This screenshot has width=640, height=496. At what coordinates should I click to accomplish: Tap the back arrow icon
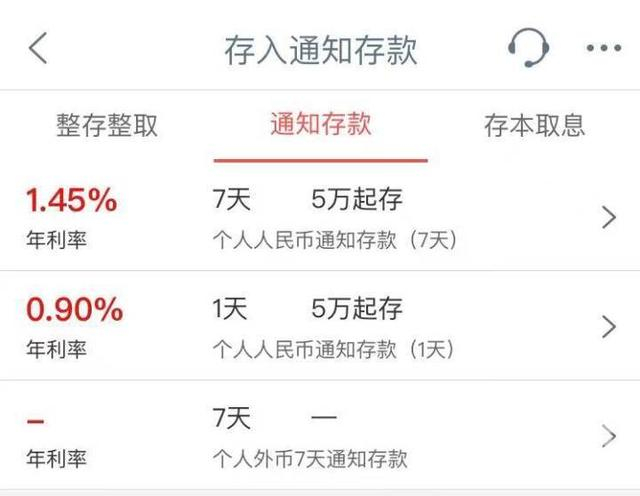click(38, 48)
